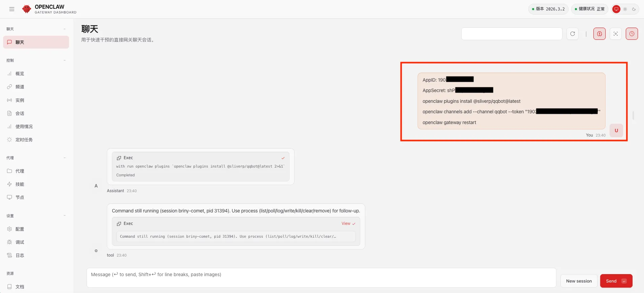Open 技能 skills lightning icon
The image size is (644, 293).
click(x=9, y=184)
